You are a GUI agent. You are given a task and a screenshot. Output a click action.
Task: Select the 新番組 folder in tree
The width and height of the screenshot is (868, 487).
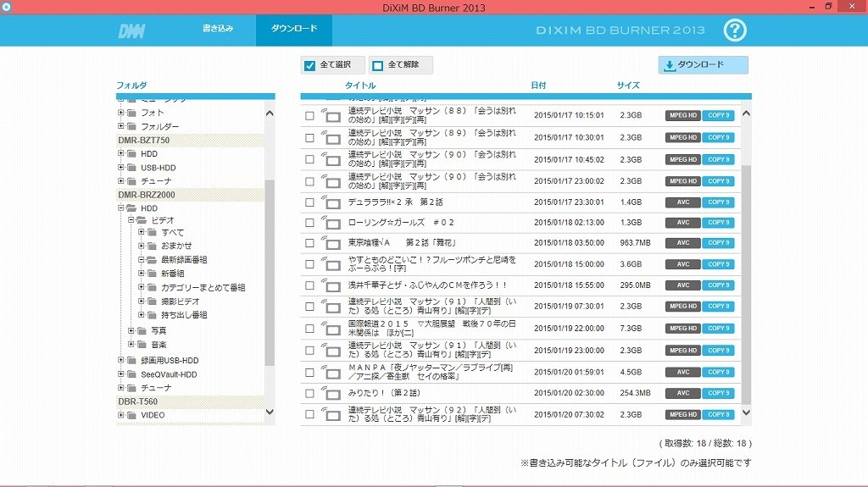[173, 274]
